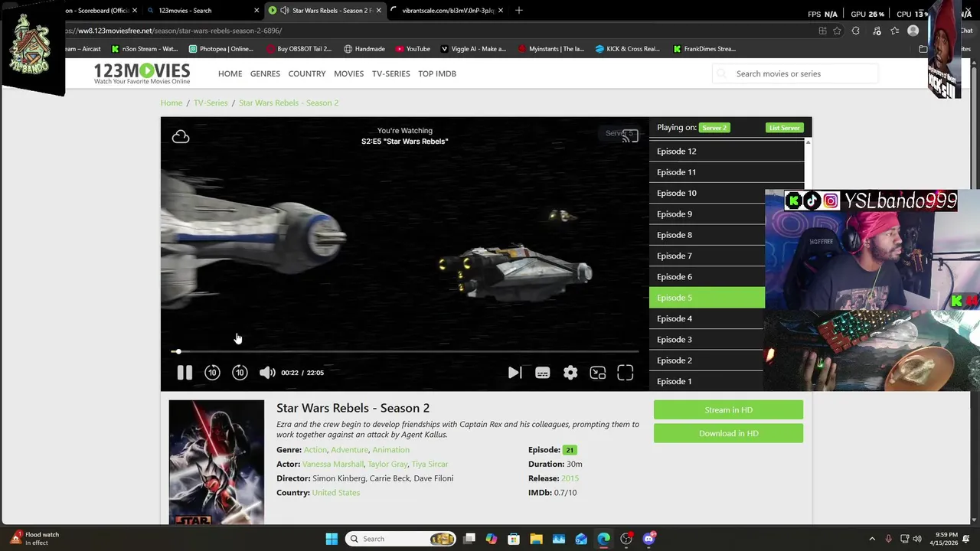Pause the video playback
The width and height of the screenshot is (980, 551).
pyautogui.click(x=185, y=373)
